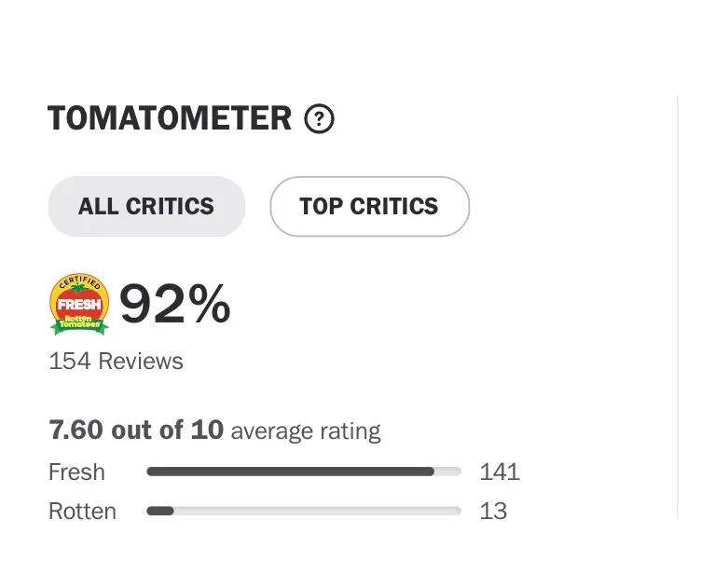Viewport: 701px width, 588px height.
Task: Click the 92% Tomatometer score
Action: tap(174, 304)
